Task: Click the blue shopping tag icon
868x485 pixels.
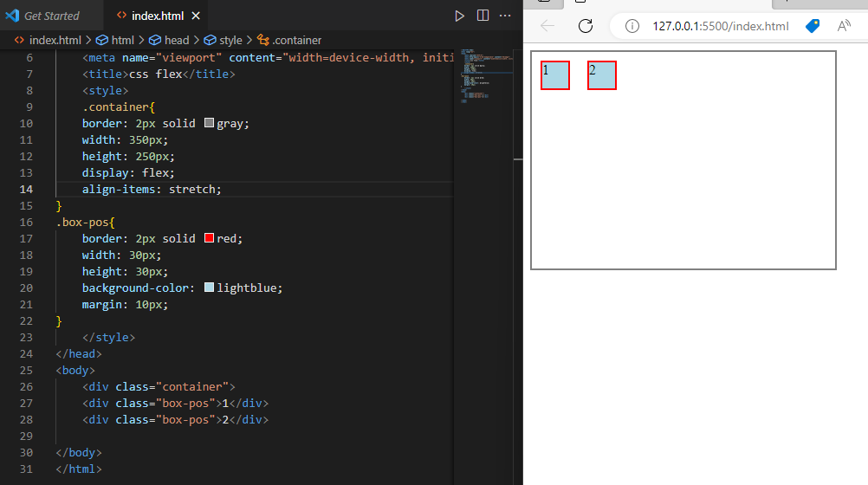Action: 813,26
